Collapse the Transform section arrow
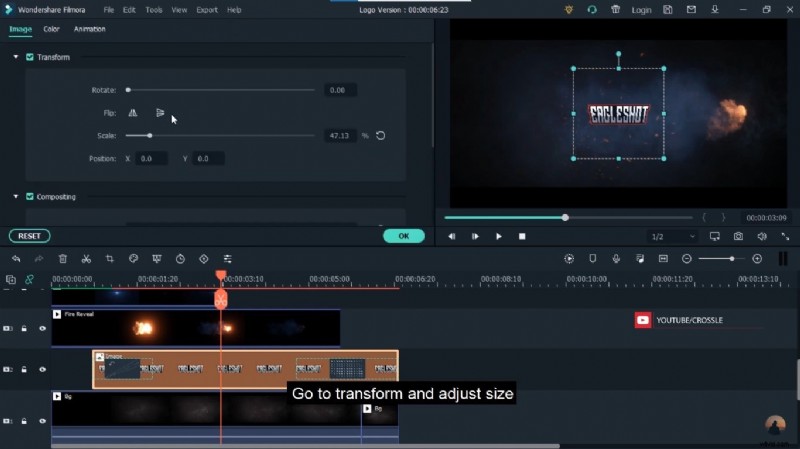Viewport: 800px width, 449px height. pyautogui.click(x=16, y=57)
